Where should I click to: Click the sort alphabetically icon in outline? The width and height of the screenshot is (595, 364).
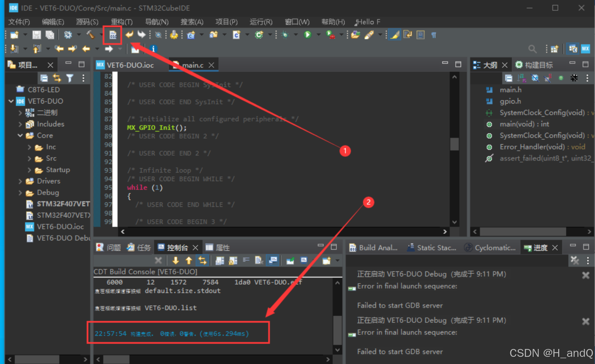tap(522, 78)
